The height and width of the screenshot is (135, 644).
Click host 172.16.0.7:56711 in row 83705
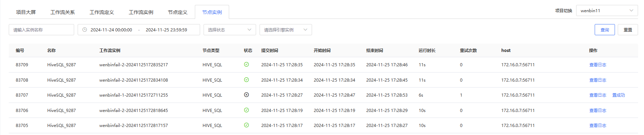click(x=518, y=126)
